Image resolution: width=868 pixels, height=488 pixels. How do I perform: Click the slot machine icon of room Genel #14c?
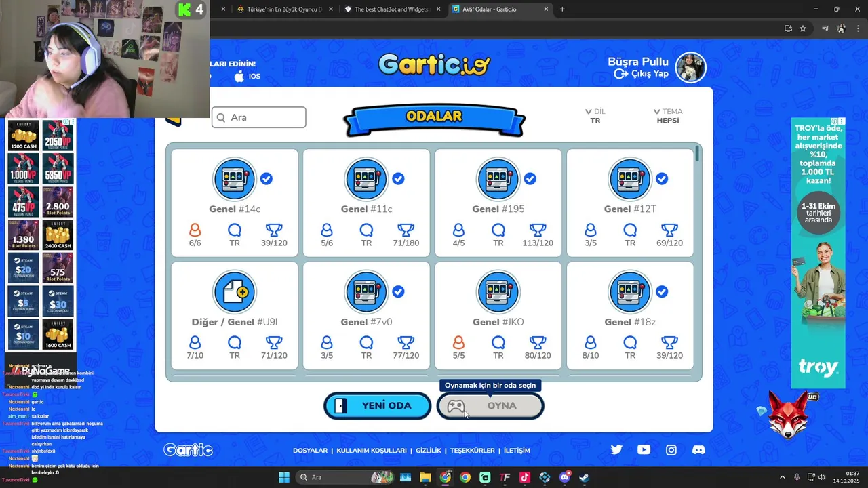[x=235, y=179]
